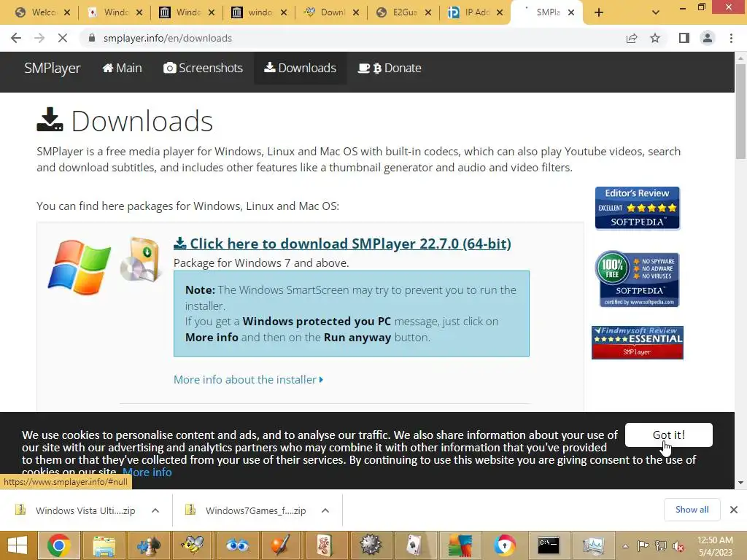Open the Screenshots nav item
The height and width of the screenshot is (560, 747).
pyautogui.click(x=203, y=68)
